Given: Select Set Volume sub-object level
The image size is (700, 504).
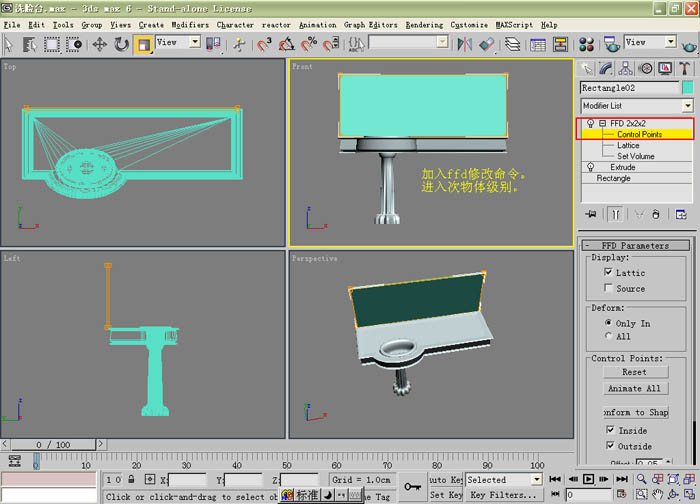Looking at the screenshot, I should pyautogui.click(x=636, y=156).
